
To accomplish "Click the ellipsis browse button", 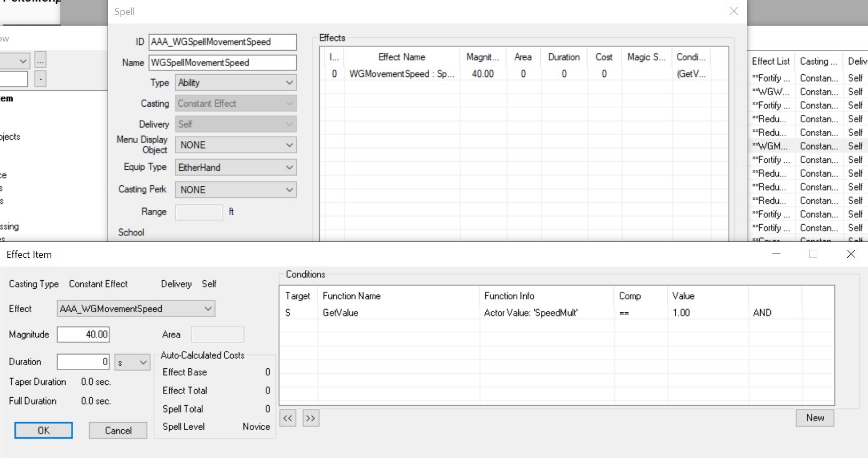I will tap(41, 60).
